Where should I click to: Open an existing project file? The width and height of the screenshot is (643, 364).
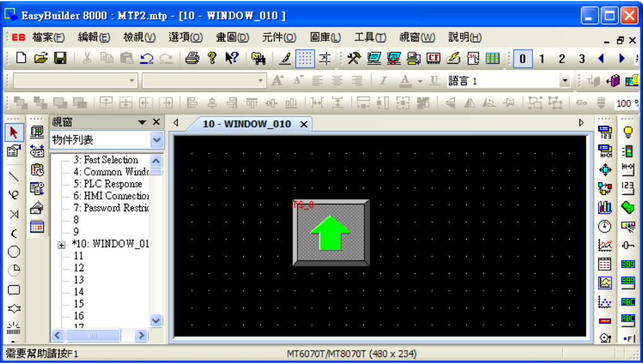(x=40, y=58)
